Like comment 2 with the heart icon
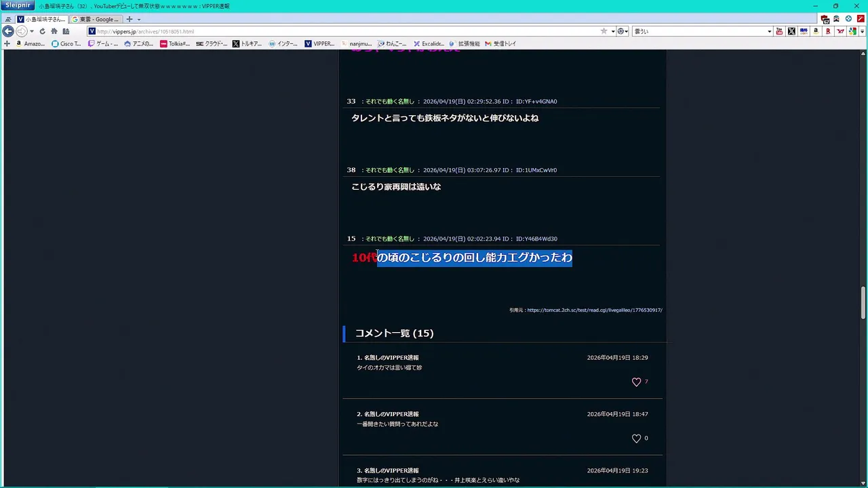Viewport: 868px width, 488px height. [x=636, y=439]
